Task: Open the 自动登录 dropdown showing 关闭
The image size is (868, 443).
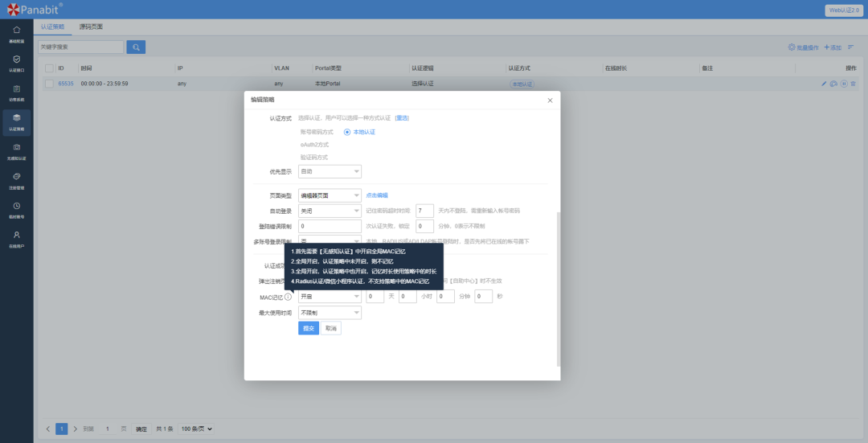Action: coord(330,211)
